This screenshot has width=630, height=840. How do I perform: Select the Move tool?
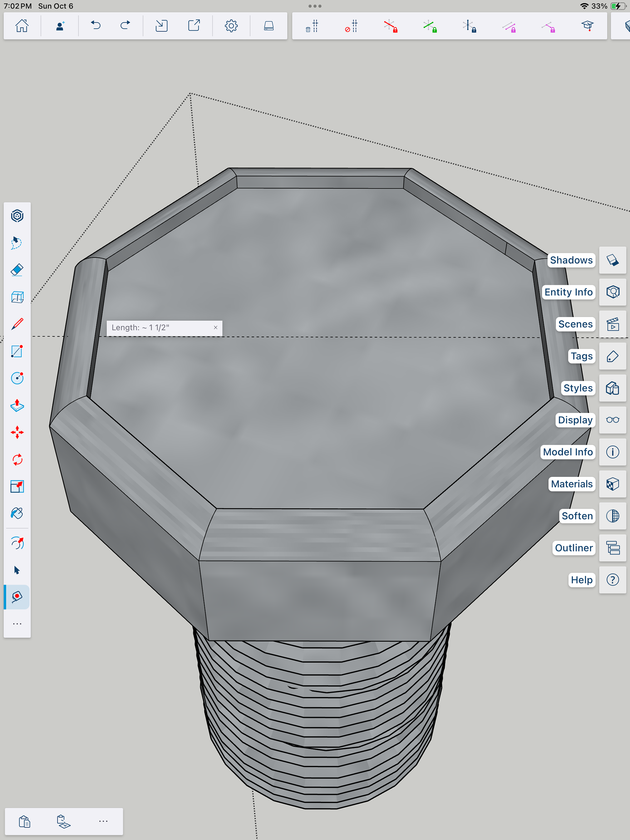17,433
